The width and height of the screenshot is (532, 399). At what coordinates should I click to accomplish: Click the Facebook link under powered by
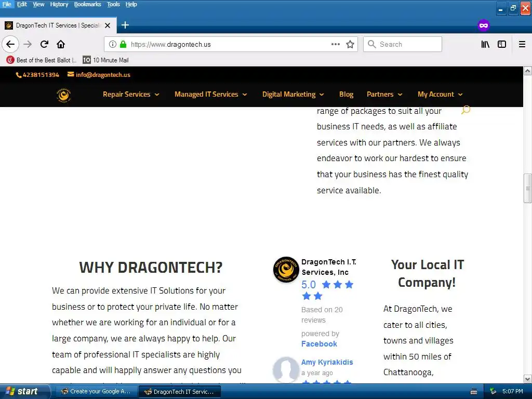pos(319,344)
